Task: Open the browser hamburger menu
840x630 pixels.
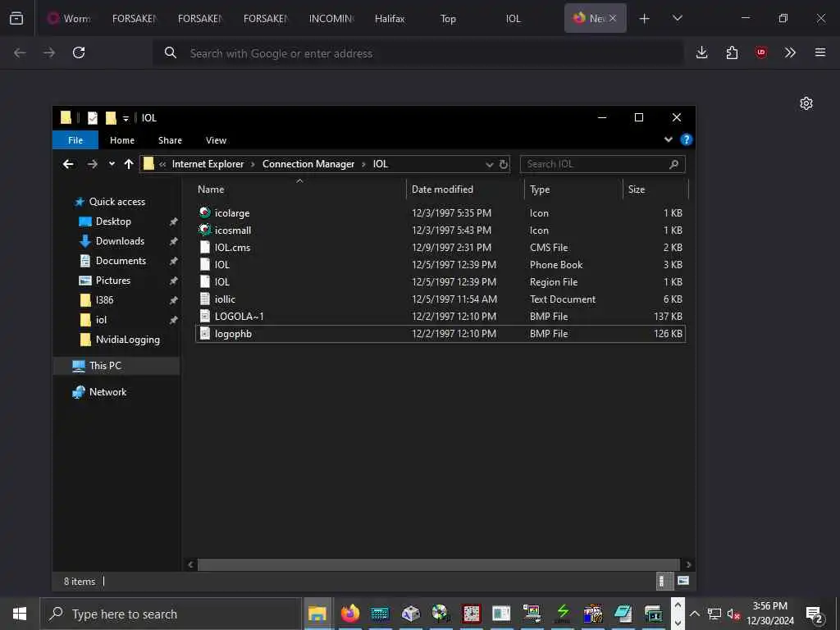Action: 820,52
